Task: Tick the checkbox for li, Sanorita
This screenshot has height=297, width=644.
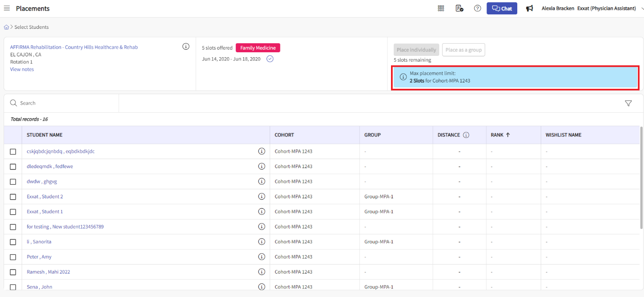Action: [13, 242]
